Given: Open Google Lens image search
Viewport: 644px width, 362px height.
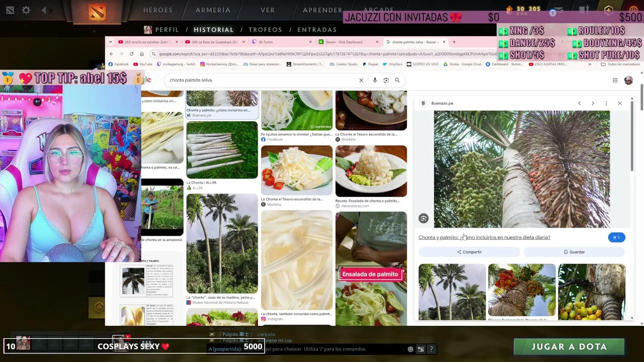Looking at the screenshot, I should point(386,80).
